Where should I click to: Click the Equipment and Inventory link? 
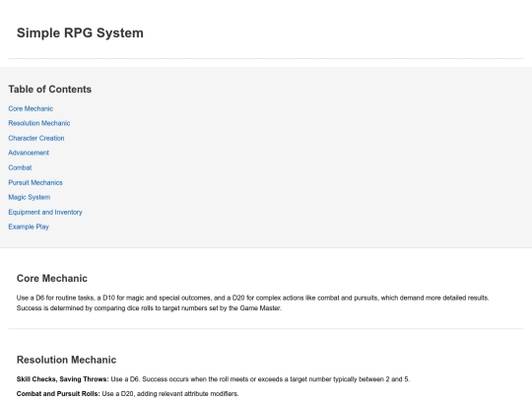click(x=45, y=212)
